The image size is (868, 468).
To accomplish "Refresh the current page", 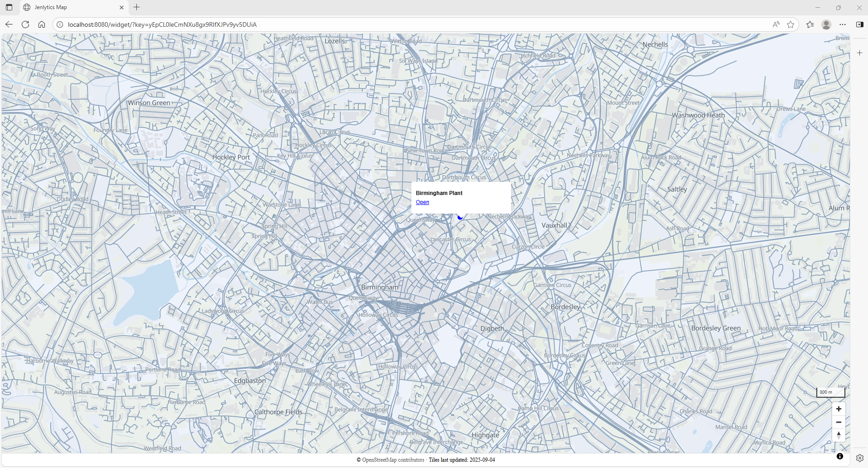I will click(x=25, y=24).
